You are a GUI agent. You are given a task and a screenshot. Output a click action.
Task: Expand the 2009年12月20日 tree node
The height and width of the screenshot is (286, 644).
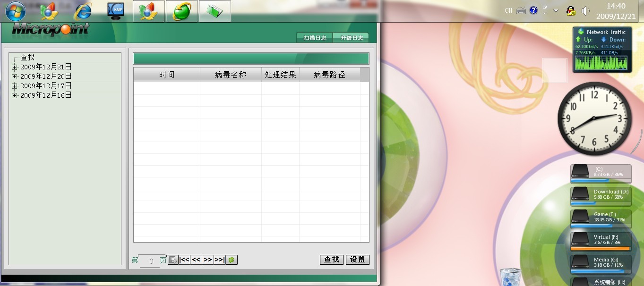click(x=15, y=76)
